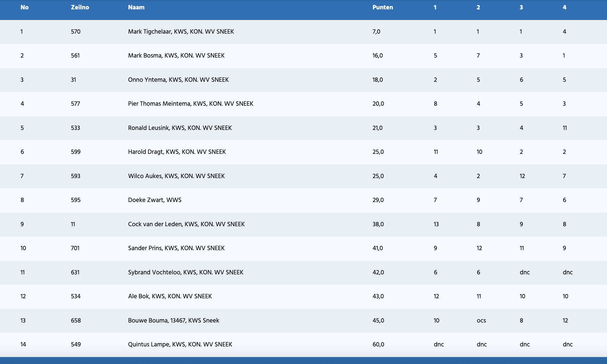The width and height of the screenshot is (607, 364).
Task: Click Doeke Zwart, WWS entry
Action: point(155,200)
